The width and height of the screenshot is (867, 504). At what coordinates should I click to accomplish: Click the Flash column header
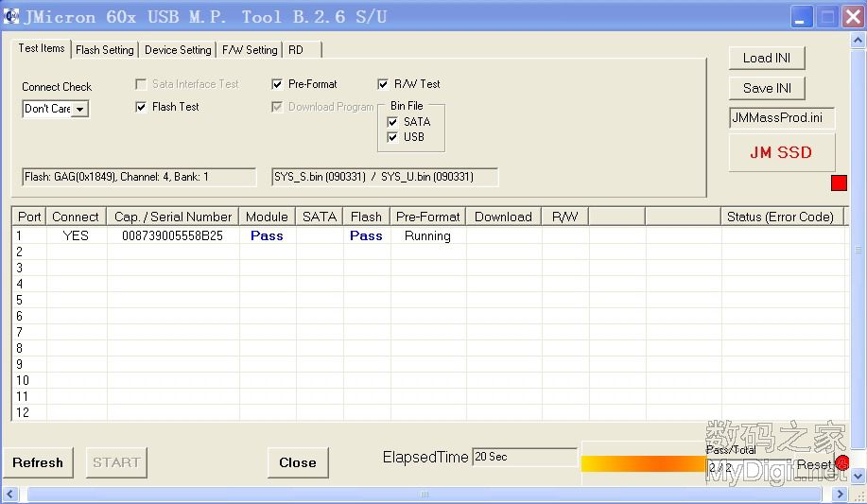[x=367, y=217]
